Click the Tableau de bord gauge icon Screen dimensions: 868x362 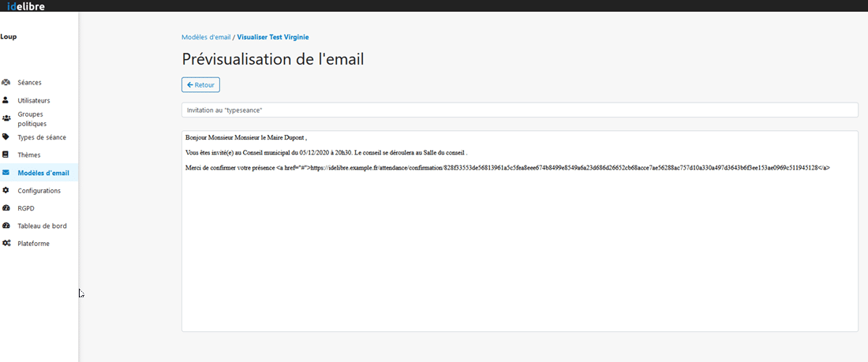point(6,226)
